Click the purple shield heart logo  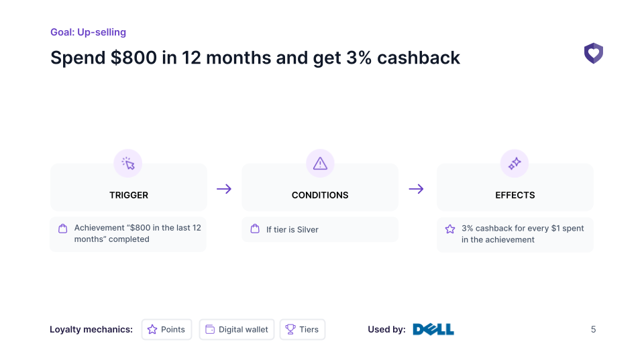594,53
